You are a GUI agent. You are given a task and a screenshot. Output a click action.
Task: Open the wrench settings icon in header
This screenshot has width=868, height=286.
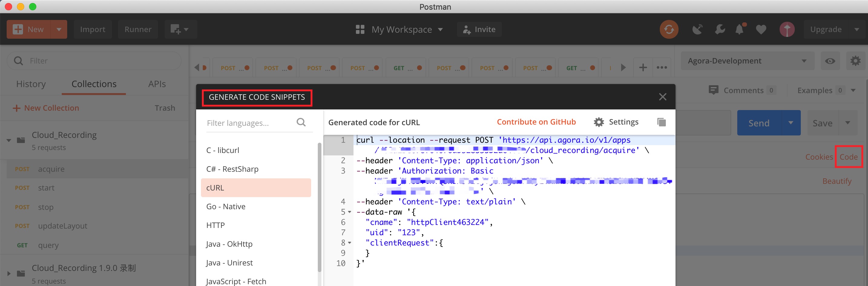(x=719, y=30)
